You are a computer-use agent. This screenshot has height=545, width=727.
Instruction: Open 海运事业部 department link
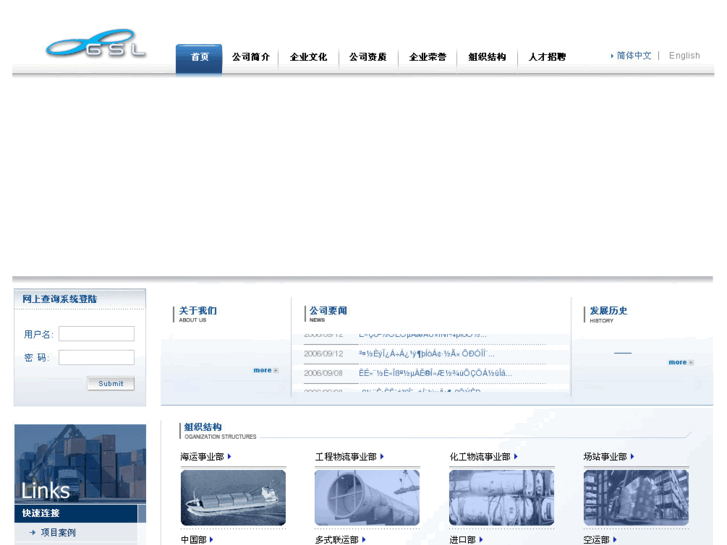(202, 457)
